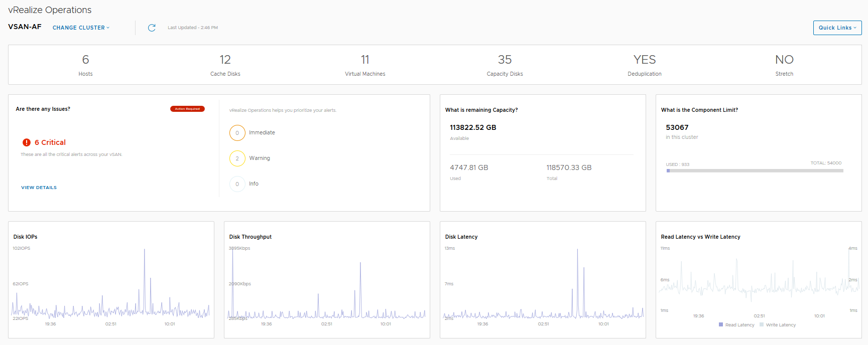Click the TOTAL: 54000 label
This screenshot has height=345, width=868.
click(x=826, y=163)
